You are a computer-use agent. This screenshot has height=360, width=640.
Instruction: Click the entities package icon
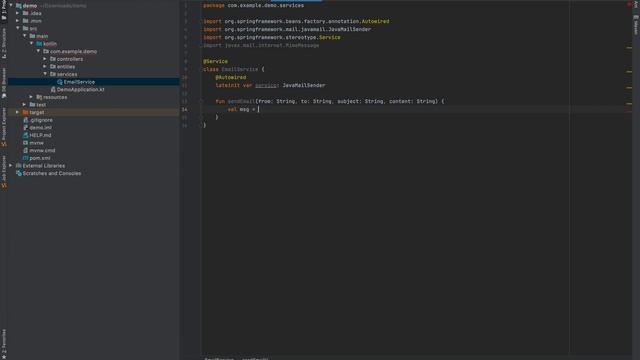[53, 67]
